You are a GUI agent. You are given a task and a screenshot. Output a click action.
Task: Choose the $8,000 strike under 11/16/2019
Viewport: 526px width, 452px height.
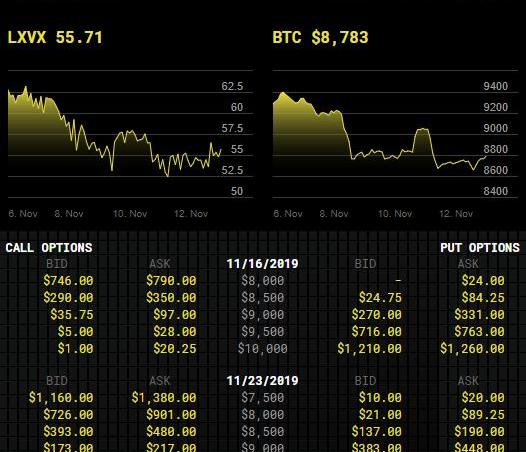[262, 281]
